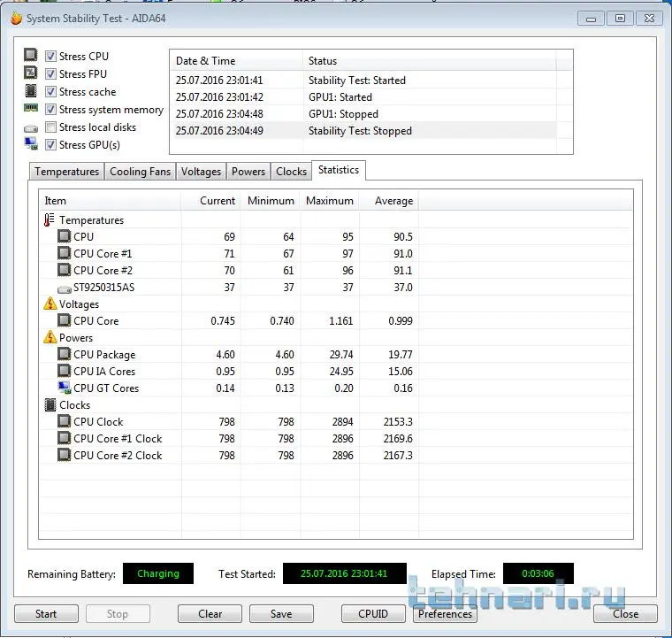Uncheck the Stress CPU checkbox

pos(50,56)
